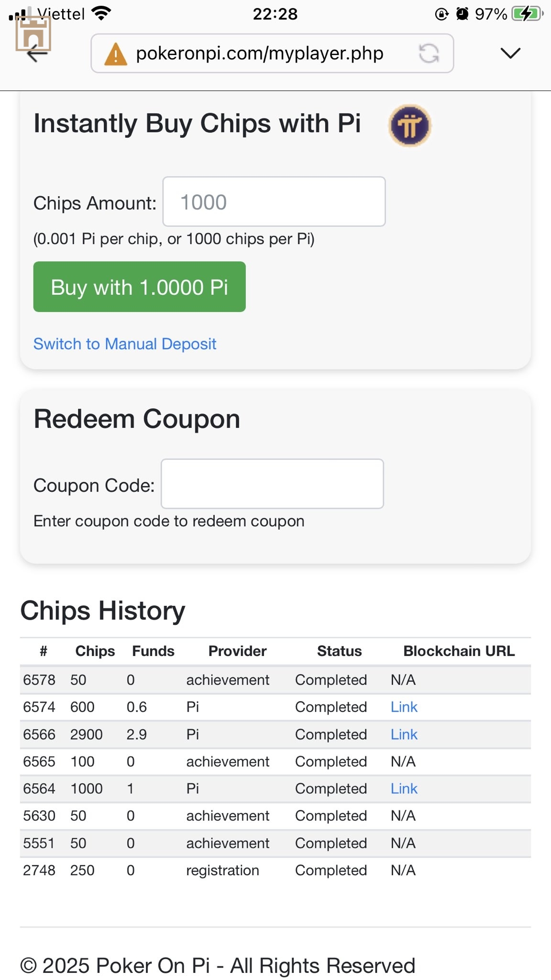Viewport: 551px width, 980px height.
Task: Tap the Wi-Fi status icon
Action: [x=101, y=13]
